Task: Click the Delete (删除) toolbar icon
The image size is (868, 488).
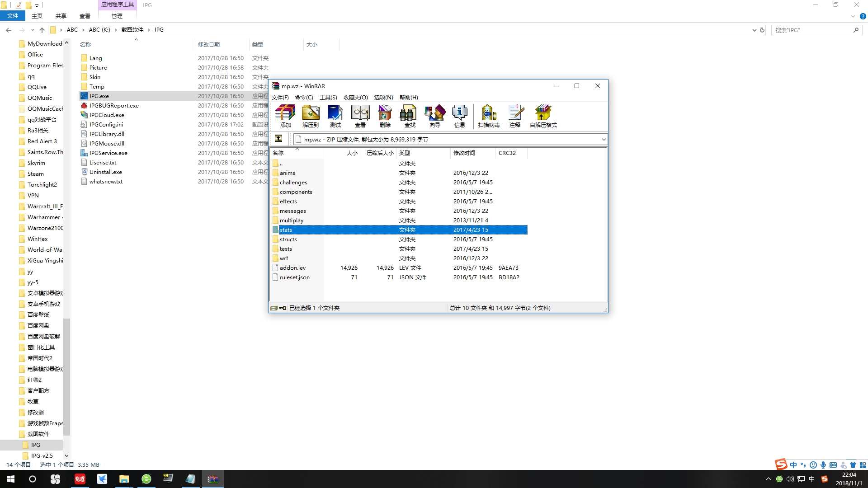Action: click(x=385, y=116)
